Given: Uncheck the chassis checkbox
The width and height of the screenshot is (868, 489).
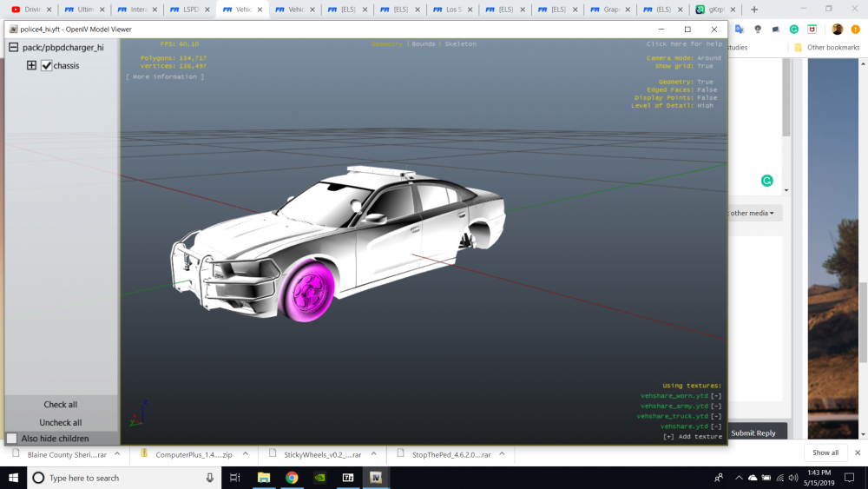Looking at the screenshot, I should tap(47, 65).
